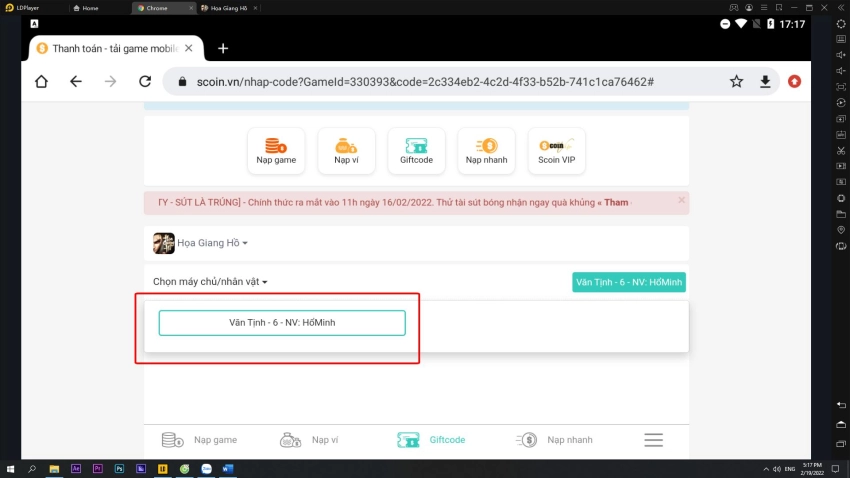Image resolution: width=850 pixels, height=478 pixels.
Task: Open LDPlayer title bar menu
Action: [764, 8]
